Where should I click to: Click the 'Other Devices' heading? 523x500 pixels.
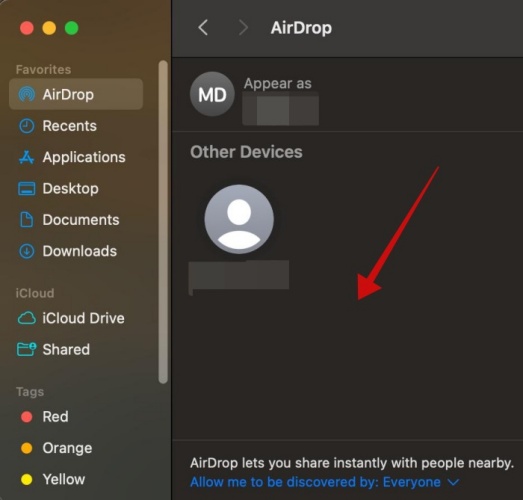[246, 152]
